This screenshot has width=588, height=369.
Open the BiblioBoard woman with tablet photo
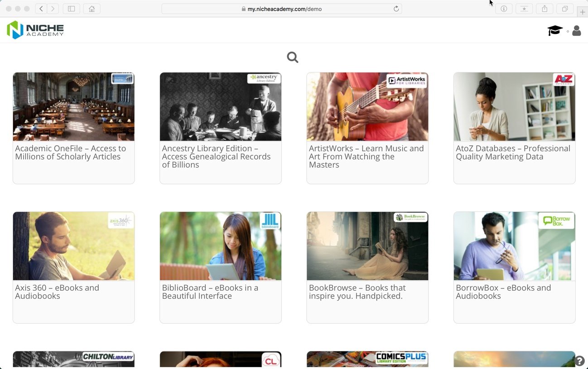pyautogui.click(x=221, y=246)
